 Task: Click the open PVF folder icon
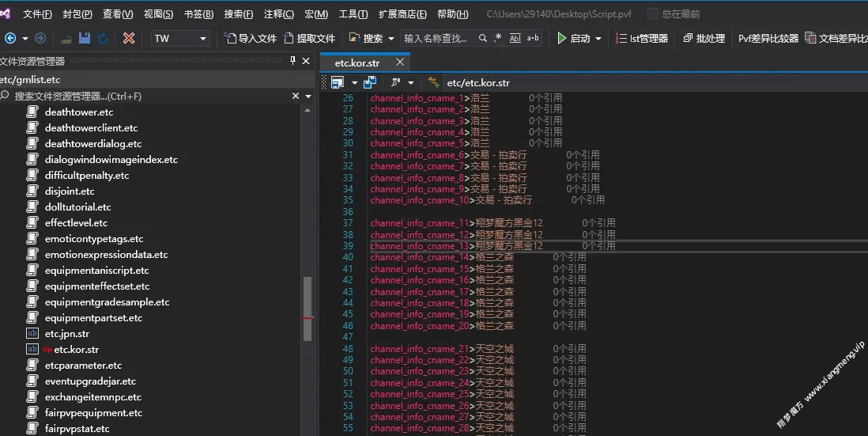tap(66, 39)
